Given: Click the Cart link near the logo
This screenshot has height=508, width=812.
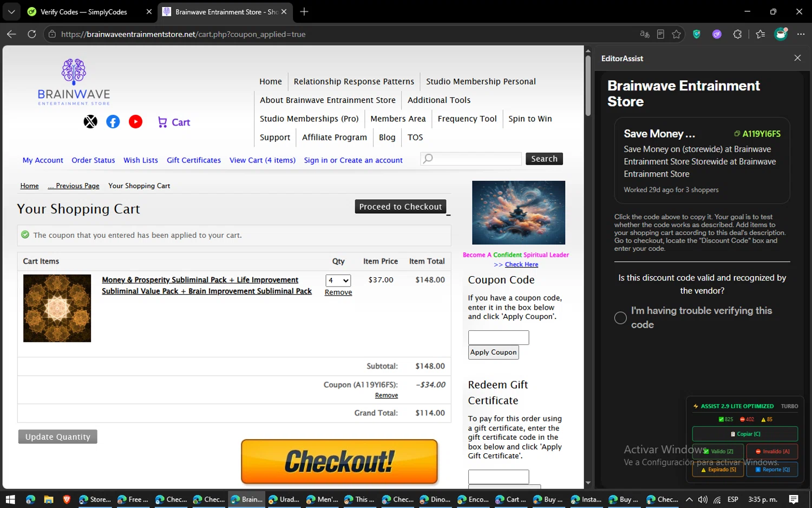Looking at the screenshot, I should [174, 122].
